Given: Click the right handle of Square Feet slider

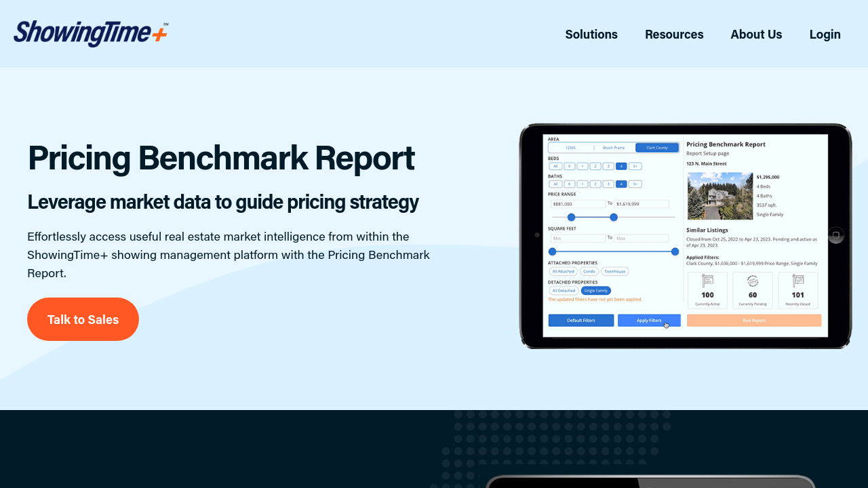Looking at the screenshot, I should click(x=675, y=251).
